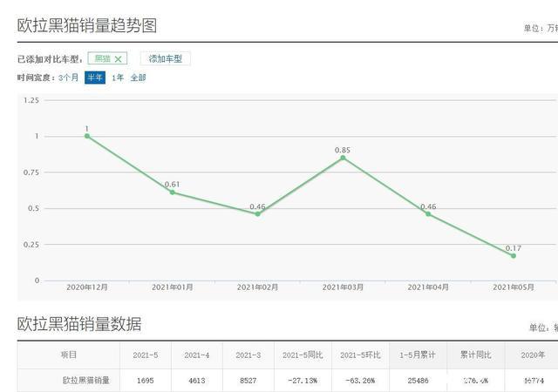Click the 2021-5 column header
The width and height of the screenshot is (558, 392).
tap(146, 355)
